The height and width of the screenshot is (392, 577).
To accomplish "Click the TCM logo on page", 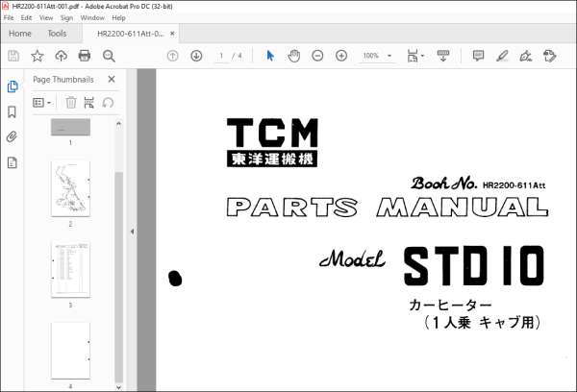I will [x=272, y=142].
